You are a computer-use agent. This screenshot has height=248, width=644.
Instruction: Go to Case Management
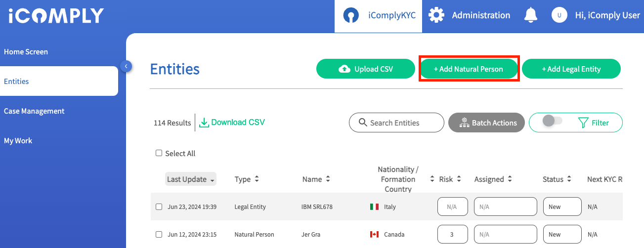click(34, 111)
